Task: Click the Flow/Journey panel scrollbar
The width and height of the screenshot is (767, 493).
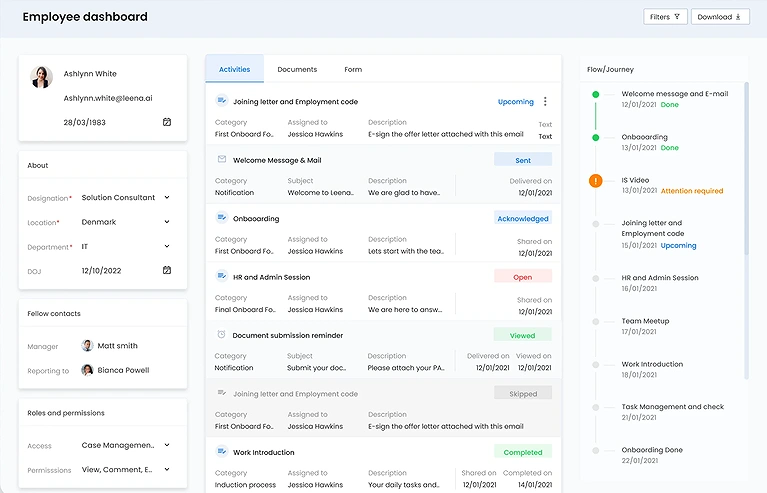Action: coord(746,169)
